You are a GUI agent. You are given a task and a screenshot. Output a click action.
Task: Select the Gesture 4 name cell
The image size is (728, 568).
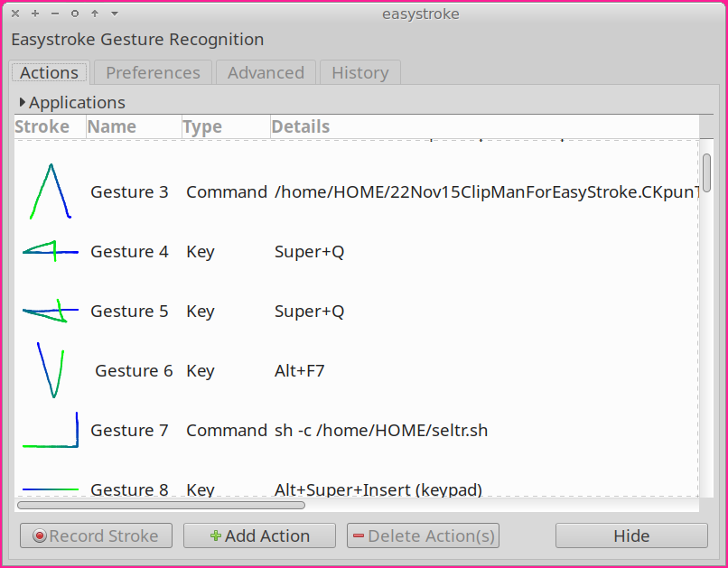coord(129,251)
